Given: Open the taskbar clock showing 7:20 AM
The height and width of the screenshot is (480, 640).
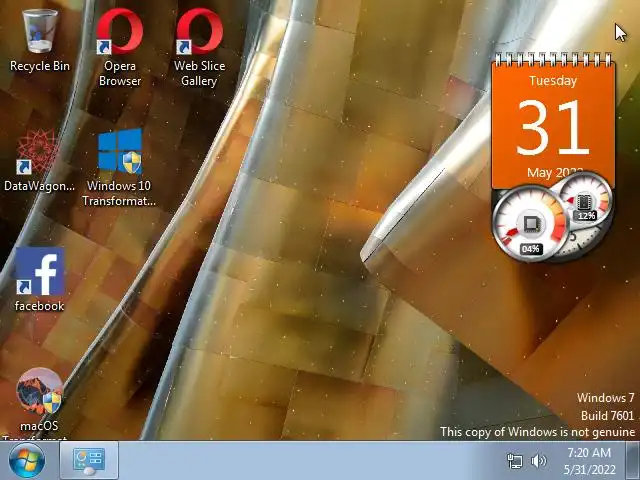Looking at the screenshot, I should tap(589, 461).
